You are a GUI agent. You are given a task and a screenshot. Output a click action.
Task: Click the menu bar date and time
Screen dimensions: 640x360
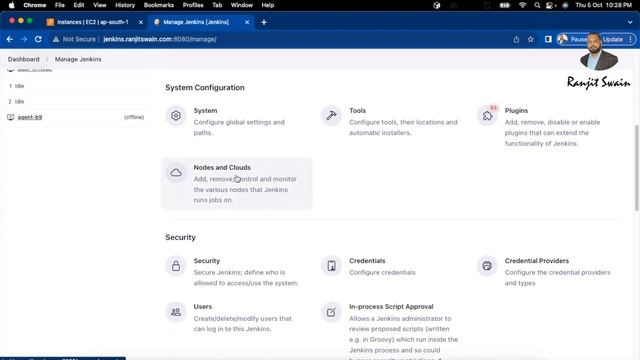coord(603,5)
